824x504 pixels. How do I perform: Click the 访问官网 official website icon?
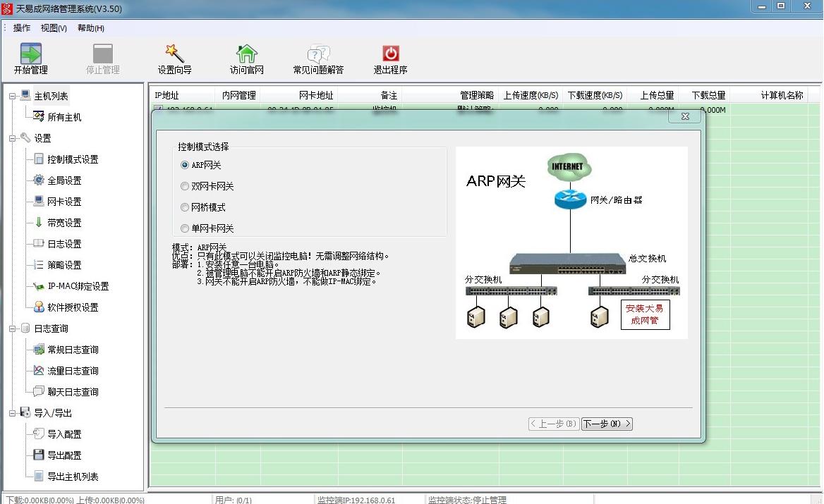(246, 58)
